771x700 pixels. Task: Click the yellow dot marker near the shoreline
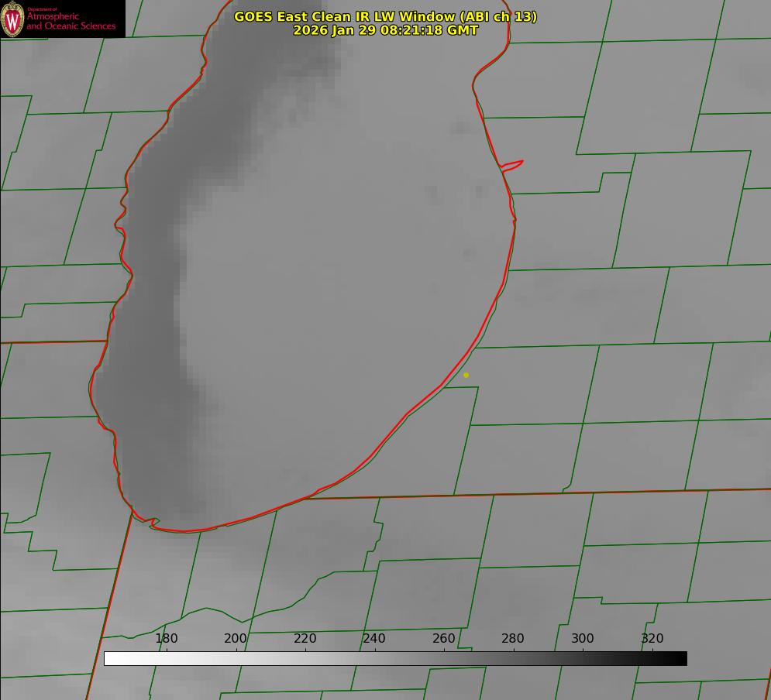[466, 375]
